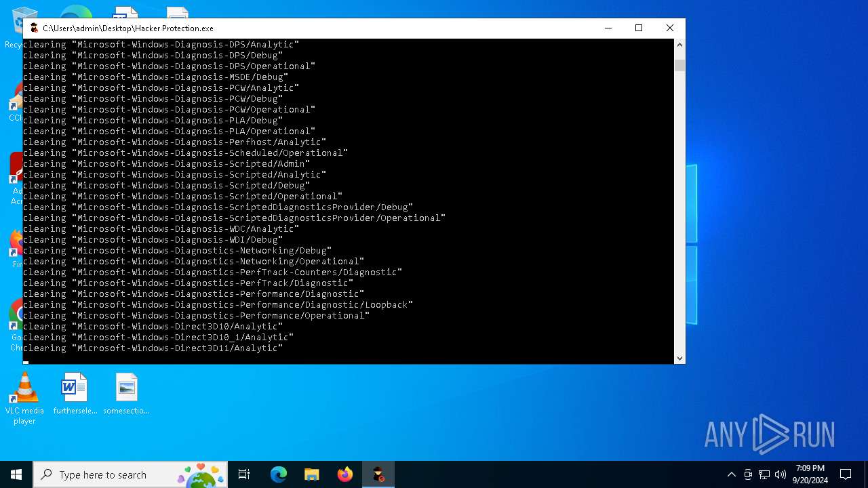Click the line "Microsoft-Windows-Direct3D10_1/Analytic"

pyautogui.click(x=159, y=338)
